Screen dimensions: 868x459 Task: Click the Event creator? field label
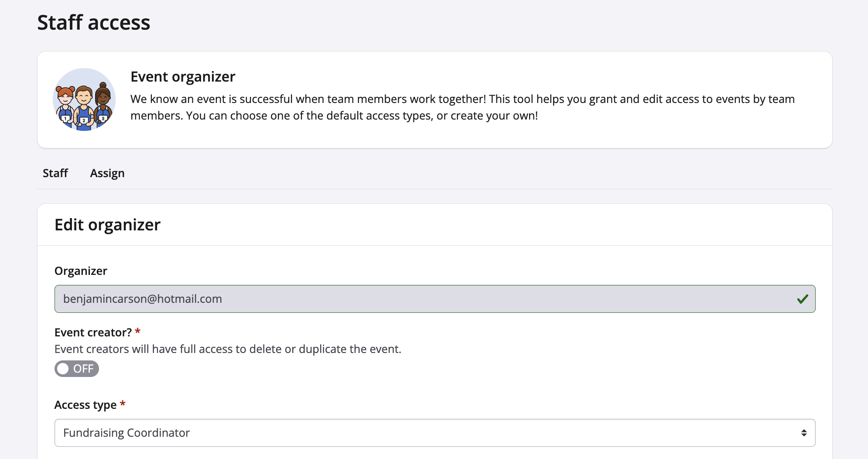coord(93,332)
